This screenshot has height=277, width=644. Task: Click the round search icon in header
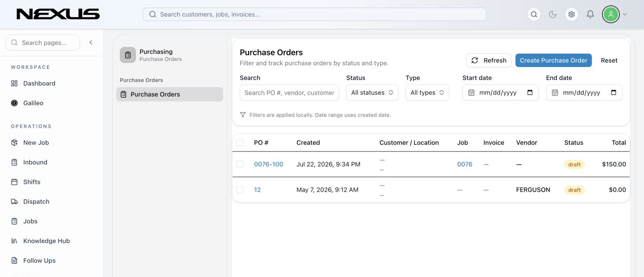[534, 14]
